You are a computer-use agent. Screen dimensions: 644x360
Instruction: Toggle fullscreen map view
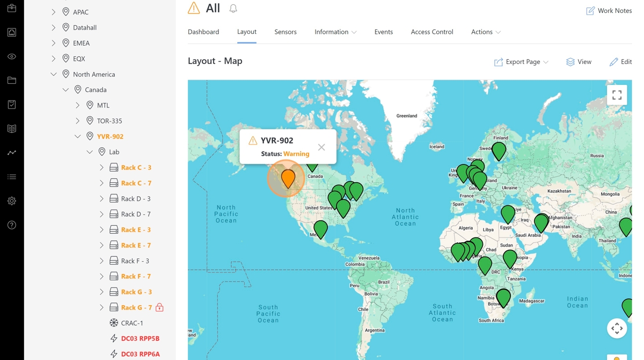click(617, 95)
